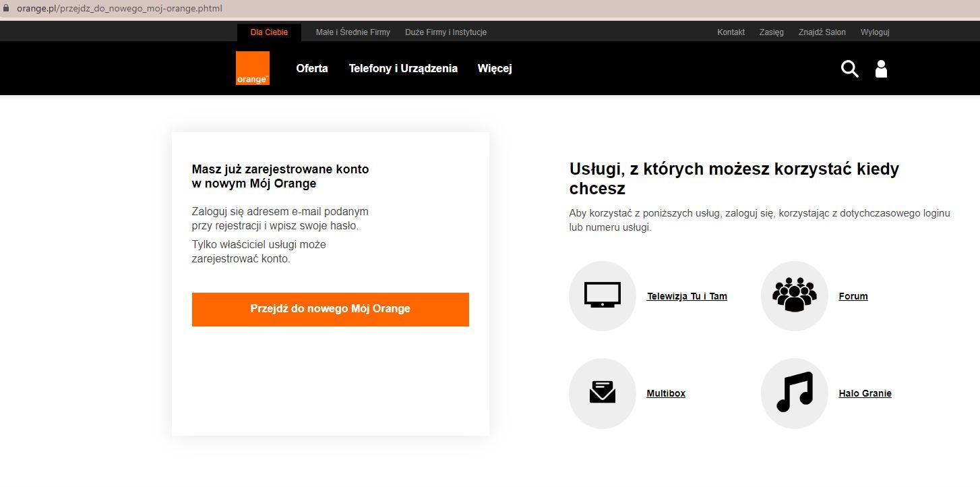The height and width of the screenshot is (487, 980).
Task: Click the Orange logo
Action: coord(253,67)
